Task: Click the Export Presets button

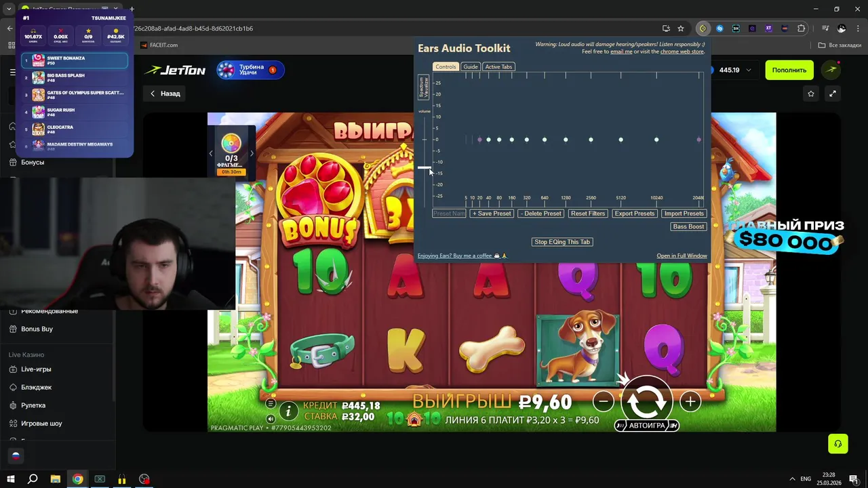Action: [x=634, y=213]
